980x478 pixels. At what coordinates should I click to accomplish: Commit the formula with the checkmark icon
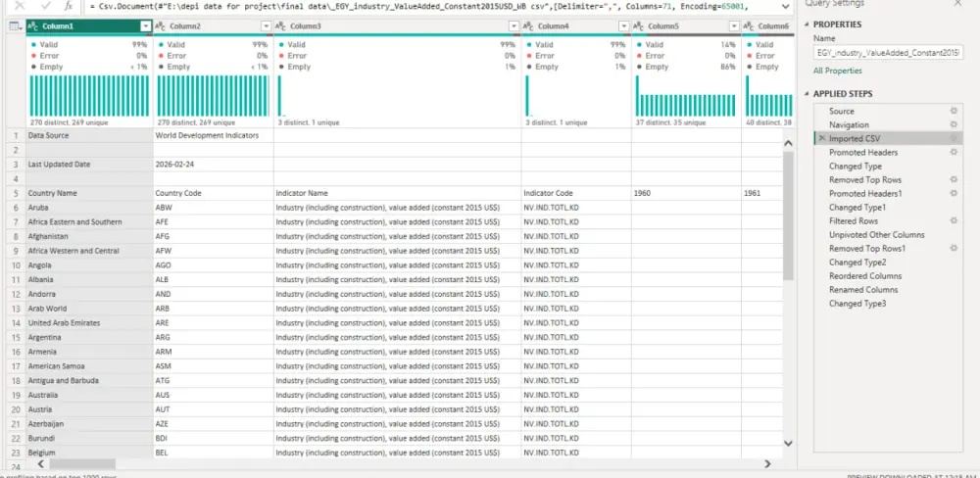[x=45, y=6]
